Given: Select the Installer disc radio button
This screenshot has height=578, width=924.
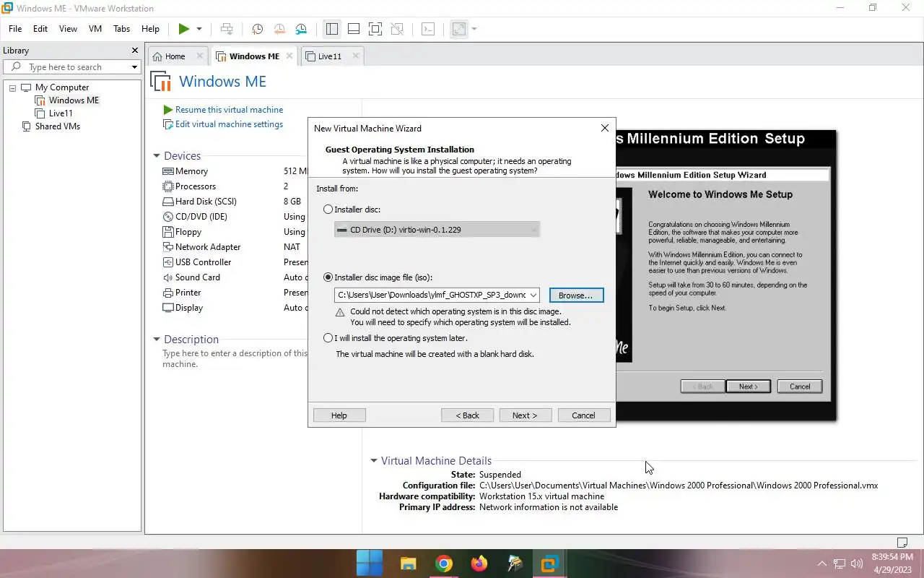Looking at the screenshot, I should pos(328,210).
